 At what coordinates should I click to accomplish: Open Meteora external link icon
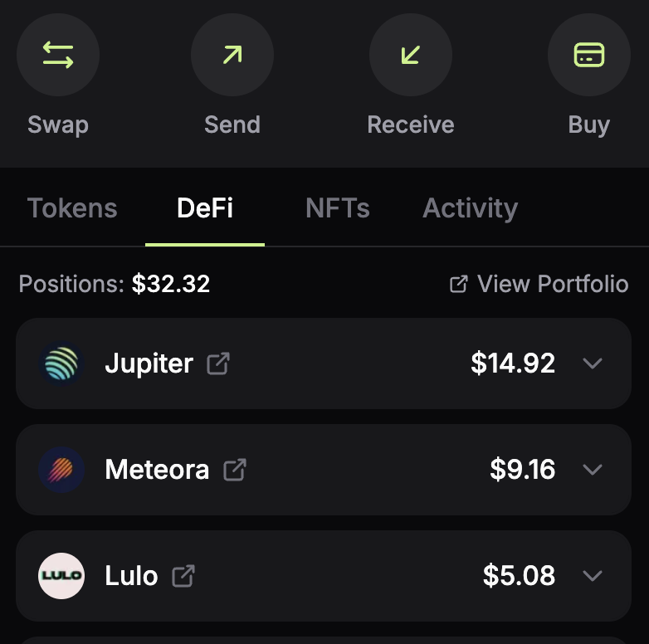point(235,470)
